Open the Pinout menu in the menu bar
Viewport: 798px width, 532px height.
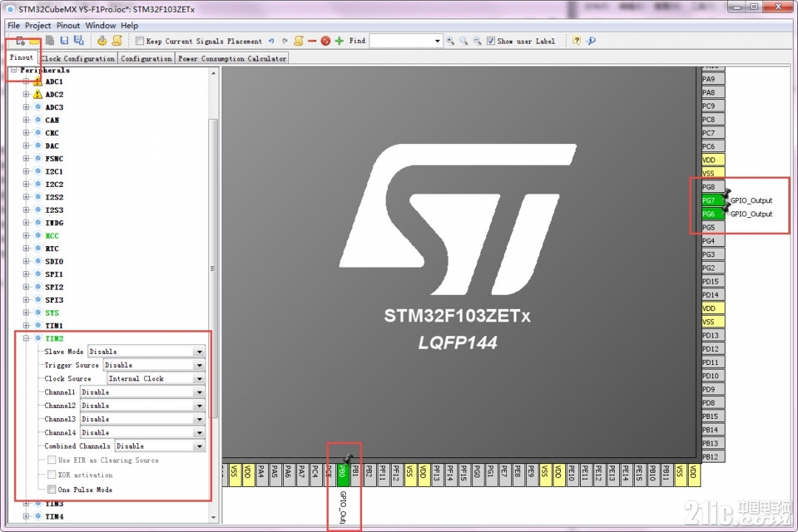tap(68, 25)
